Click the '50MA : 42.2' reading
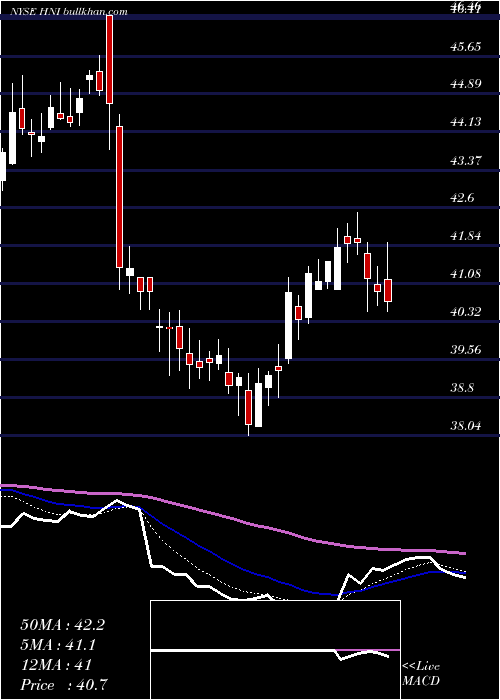 [62, 625]
